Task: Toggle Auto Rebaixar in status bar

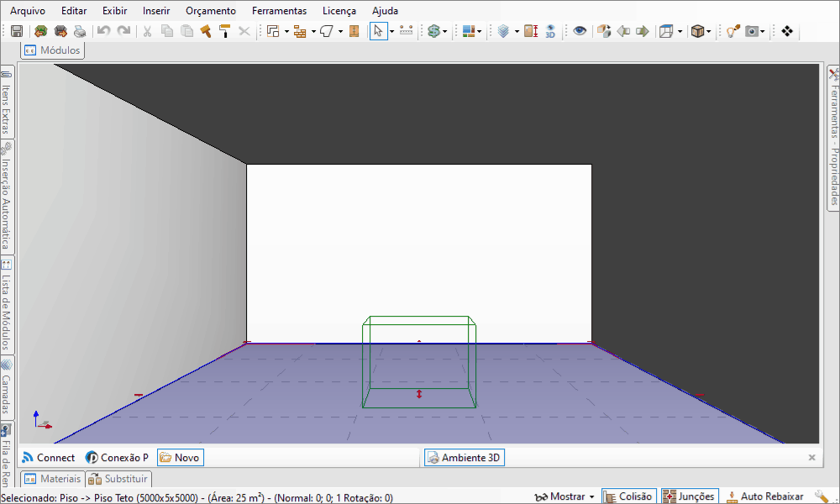Action: 764,496
